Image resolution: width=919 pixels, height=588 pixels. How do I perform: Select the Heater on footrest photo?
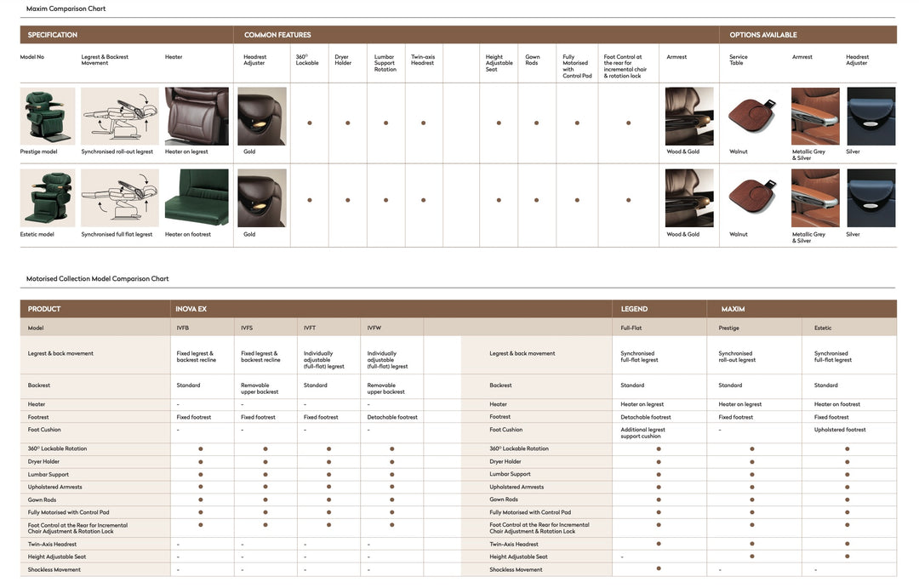click(x=197, y=198)
